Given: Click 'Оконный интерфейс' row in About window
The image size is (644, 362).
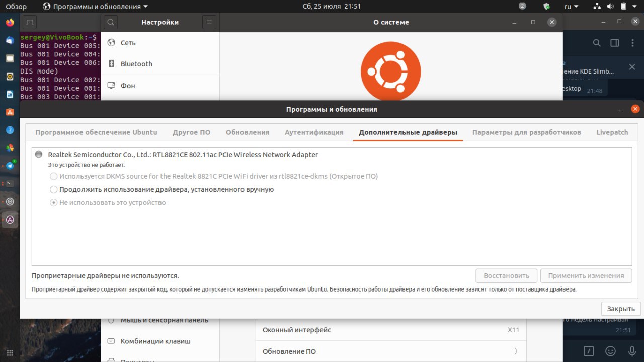Looking at the screenshot, I should [x=391, y=330].
